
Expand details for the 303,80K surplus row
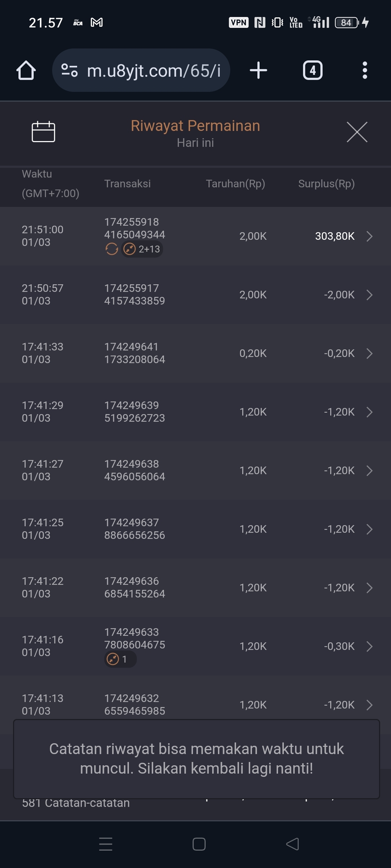pyautogui.click(x=369, y=236)
